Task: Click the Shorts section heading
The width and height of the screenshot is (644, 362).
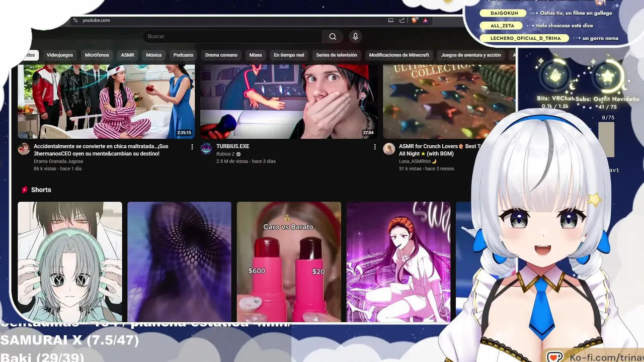Action: pos(41,190)
